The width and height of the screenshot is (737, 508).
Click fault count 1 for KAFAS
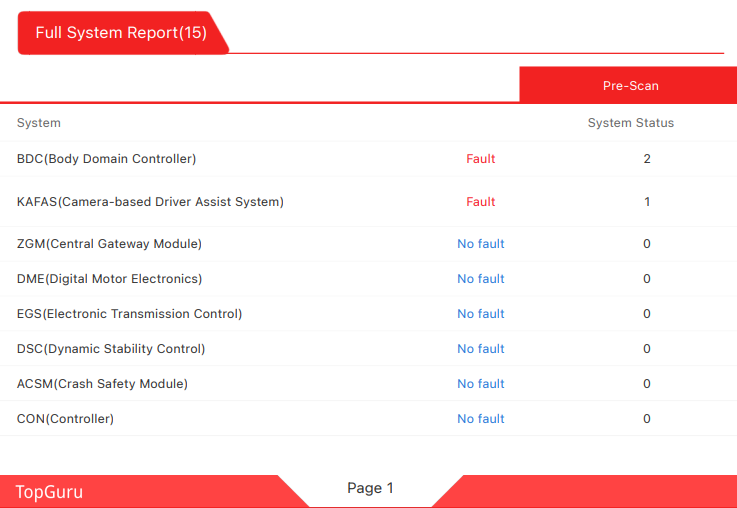[x=647, y=202]
